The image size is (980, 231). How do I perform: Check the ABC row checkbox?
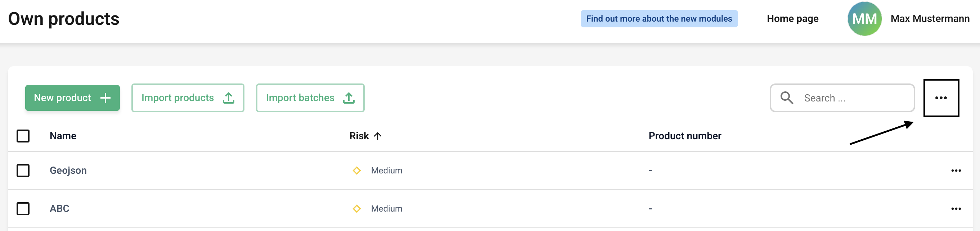(x=23, y=209)
